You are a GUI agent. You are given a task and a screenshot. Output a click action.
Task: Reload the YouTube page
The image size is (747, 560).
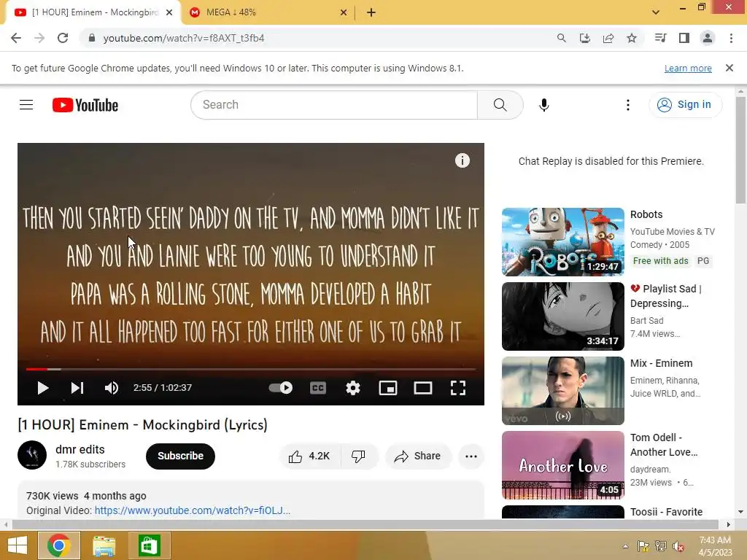click(x=63, y=38)
